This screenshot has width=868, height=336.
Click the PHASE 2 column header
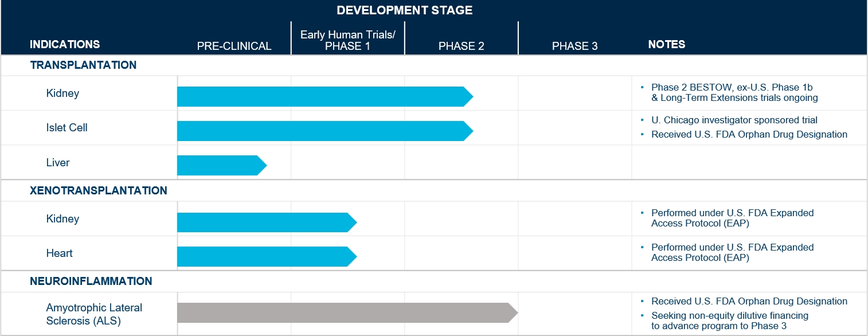tap(461, 46)
